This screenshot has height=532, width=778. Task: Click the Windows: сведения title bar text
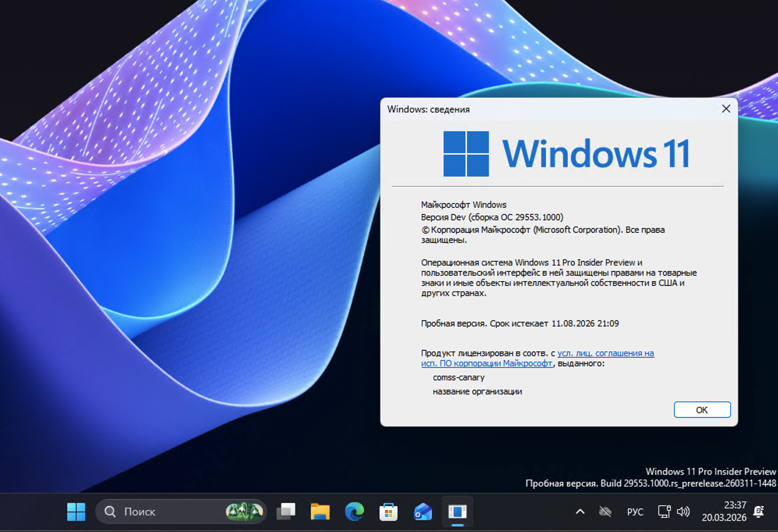428,109
